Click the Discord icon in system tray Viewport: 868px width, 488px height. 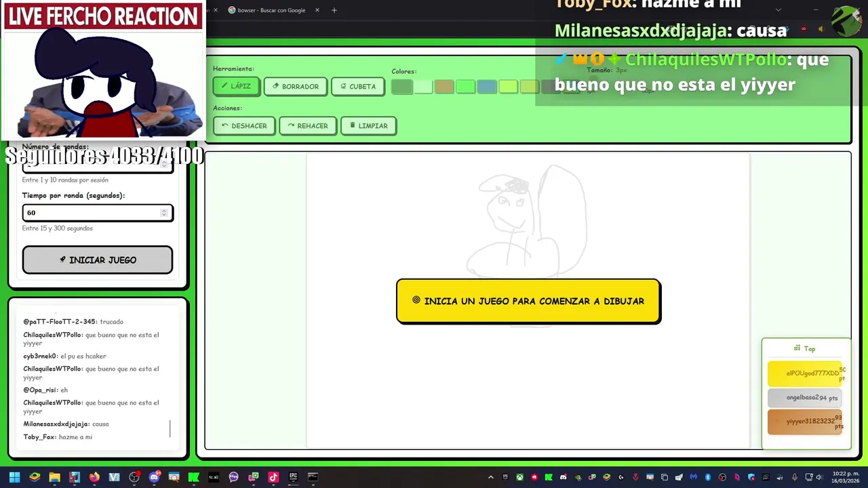[x=563, y=477]
